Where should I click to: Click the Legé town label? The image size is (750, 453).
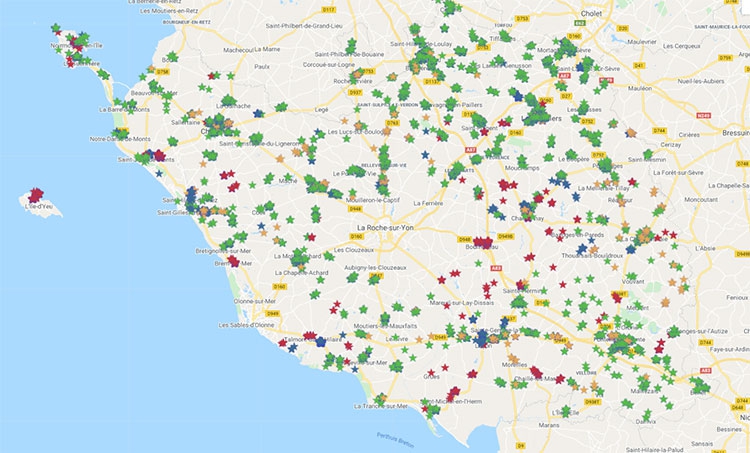click(x=322, y=110)
